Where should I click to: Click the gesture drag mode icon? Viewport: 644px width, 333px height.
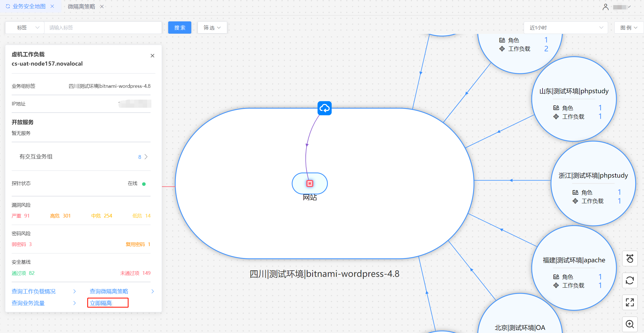coord(630,259)
